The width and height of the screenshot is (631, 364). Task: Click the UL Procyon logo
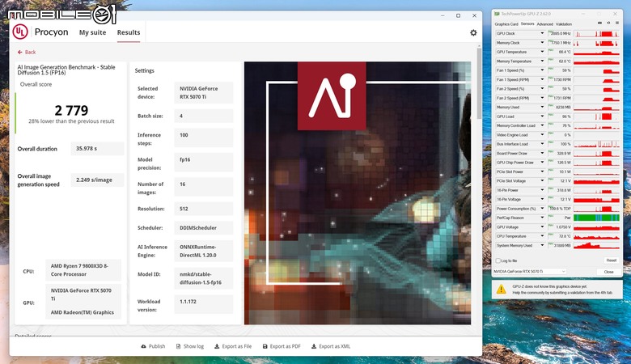point(20,32)
